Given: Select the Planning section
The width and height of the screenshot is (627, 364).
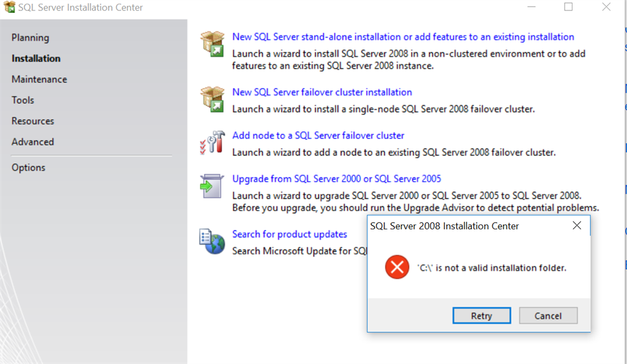Looking at the screenshot, I should [x=31, y=37].
